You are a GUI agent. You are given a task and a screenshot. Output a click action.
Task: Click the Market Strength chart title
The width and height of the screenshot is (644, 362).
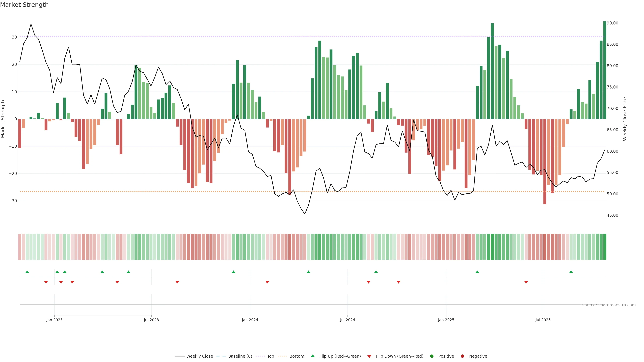click(24, 5)
